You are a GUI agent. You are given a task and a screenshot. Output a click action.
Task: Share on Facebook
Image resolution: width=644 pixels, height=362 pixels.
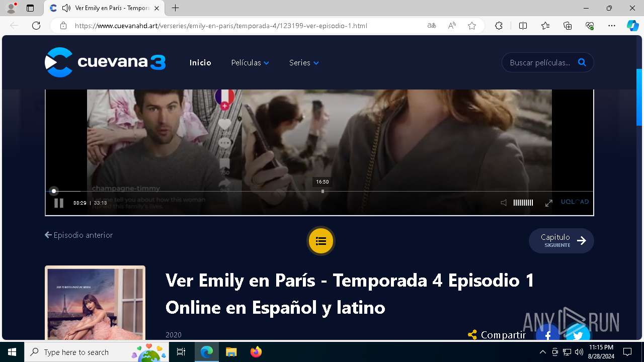click(548, 335)
